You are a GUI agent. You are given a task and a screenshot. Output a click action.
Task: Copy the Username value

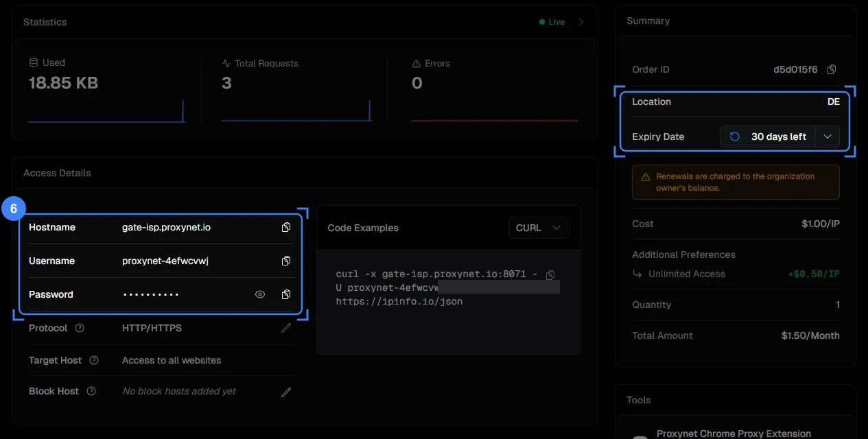coord(286,261)
